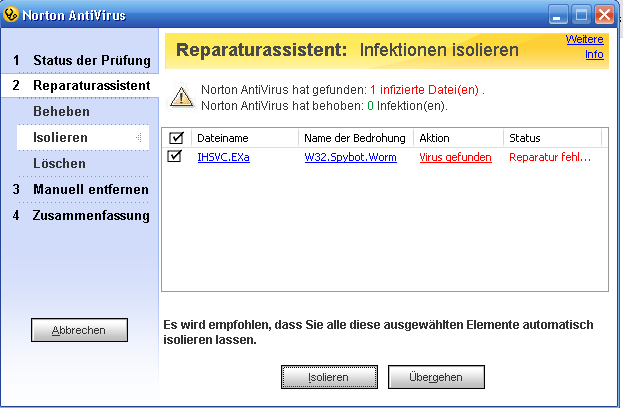Click the 'Reparatur fehl...' status cell

pyautogui.click(x=550, y=157)
